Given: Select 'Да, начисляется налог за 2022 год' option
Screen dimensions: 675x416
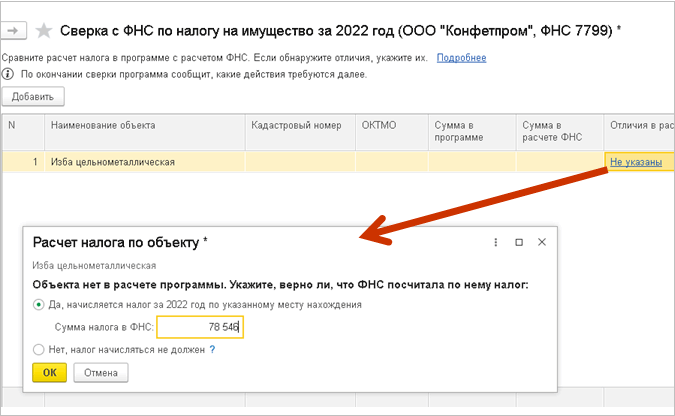Looking at the screenshot, I should pyautogui.click(x=39, y=304).
